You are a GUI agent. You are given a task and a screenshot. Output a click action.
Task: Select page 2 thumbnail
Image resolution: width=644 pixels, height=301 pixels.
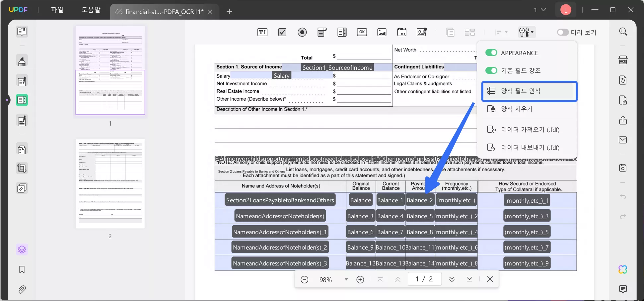[110, 183]
